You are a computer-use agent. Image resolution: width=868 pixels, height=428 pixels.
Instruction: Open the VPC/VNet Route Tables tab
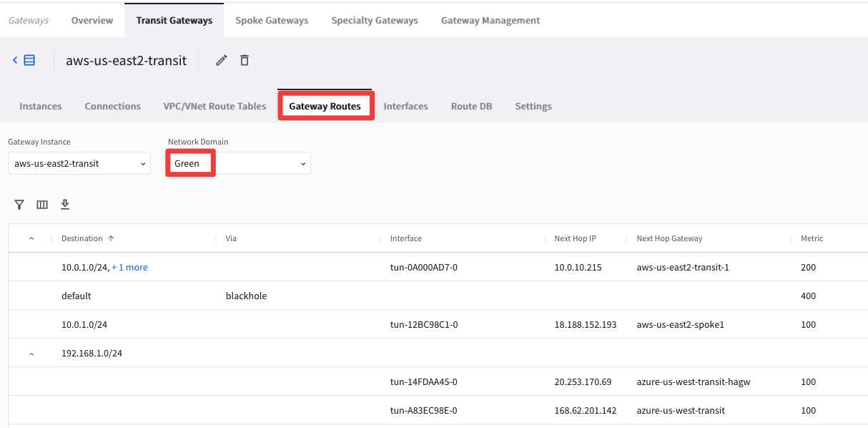click(214, 106)
